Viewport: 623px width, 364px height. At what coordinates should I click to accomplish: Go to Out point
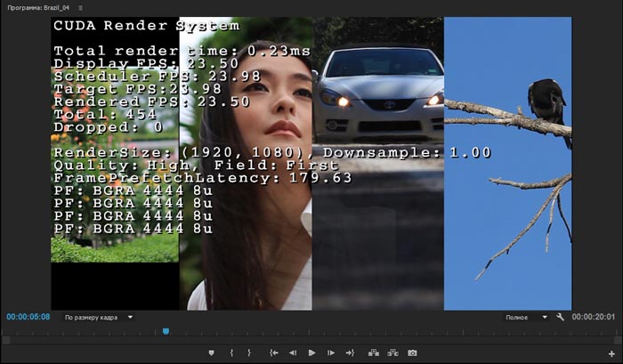coord(350,352)
